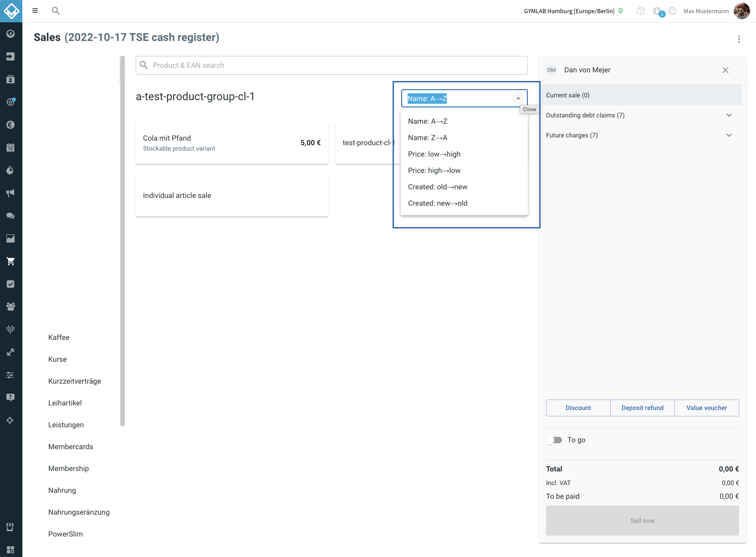Click the Deposit refund button
Image resolution: width=756 pixels, height=557 pixels.
point(642,408)
